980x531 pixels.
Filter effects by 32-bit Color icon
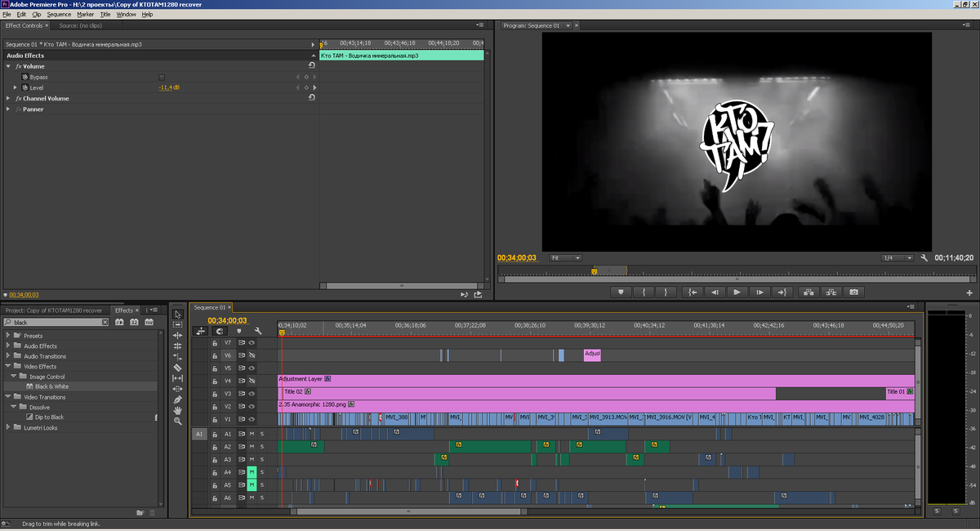(135, 323)
